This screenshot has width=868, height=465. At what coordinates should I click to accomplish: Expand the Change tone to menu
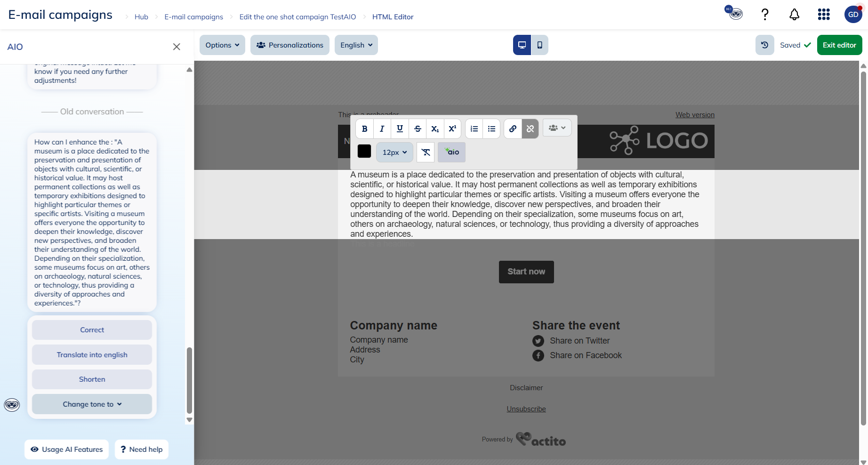(92, 404)
